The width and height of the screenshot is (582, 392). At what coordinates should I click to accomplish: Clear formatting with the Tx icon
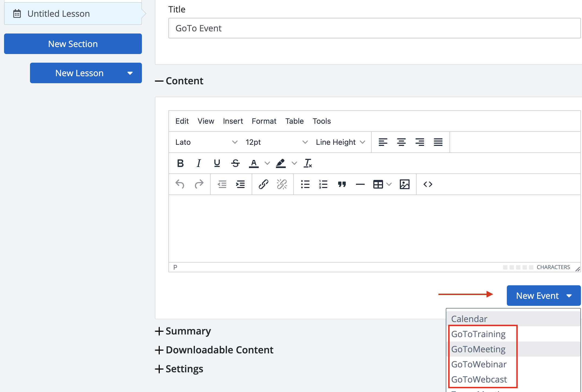point(308,163)
